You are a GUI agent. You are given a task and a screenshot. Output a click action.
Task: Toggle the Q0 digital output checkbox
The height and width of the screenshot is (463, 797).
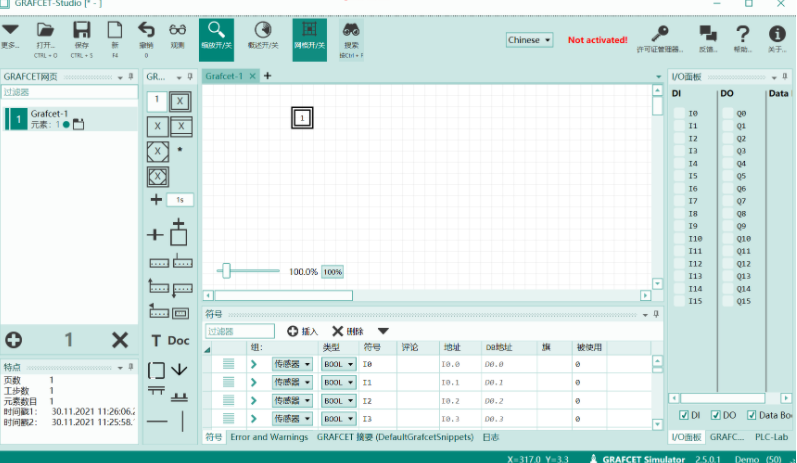tap(726, 114)
